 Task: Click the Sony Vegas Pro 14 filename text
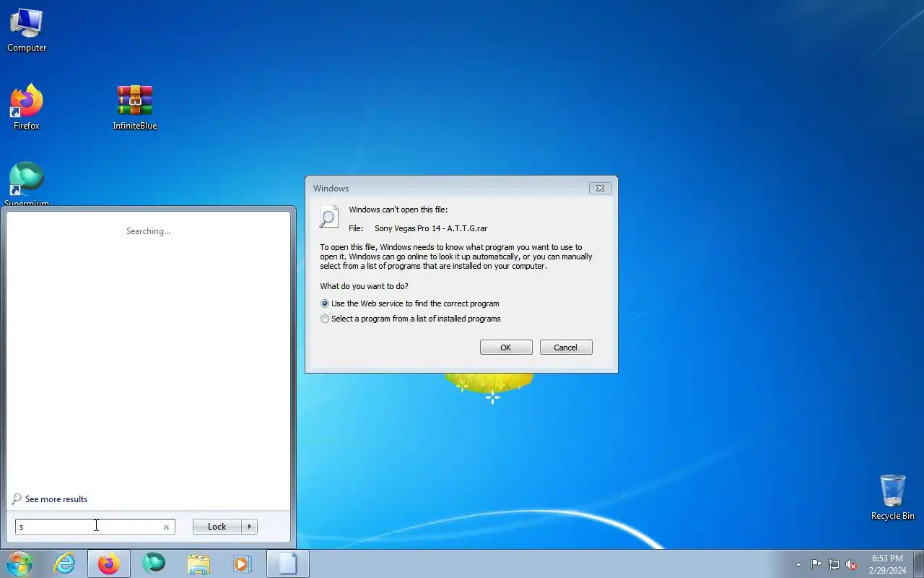(x=431, y=228)
